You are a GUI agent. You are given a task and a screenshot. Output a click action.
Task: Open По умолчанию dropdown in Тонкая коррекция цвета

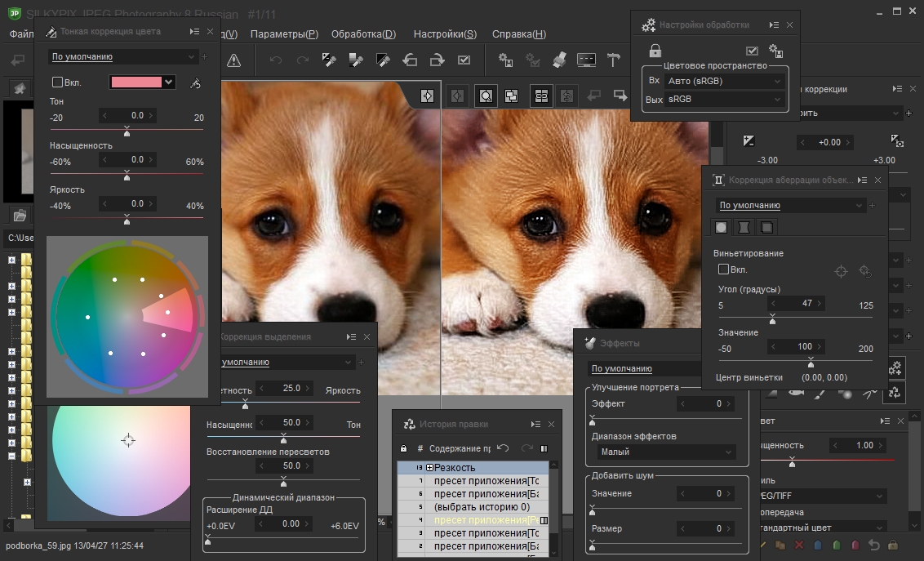(122, 56)
